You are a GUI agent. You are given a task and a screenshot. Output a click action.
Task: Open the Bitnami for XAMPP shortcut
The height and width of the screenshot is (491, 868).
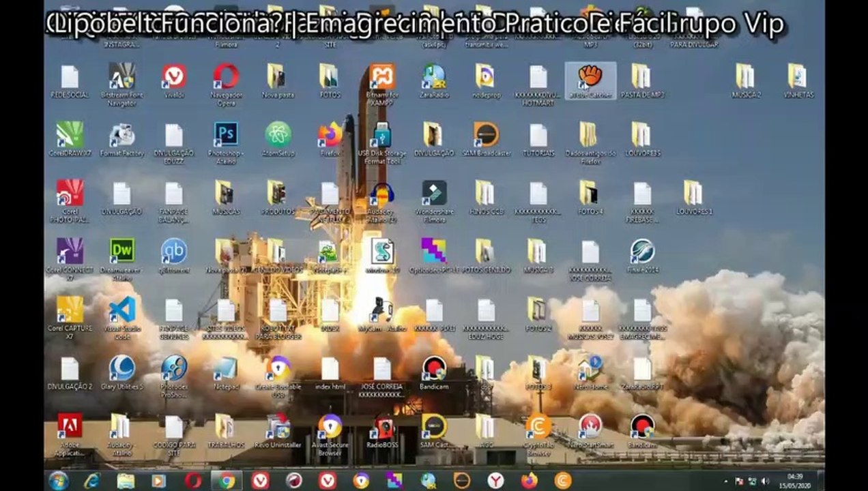(382, 85)
